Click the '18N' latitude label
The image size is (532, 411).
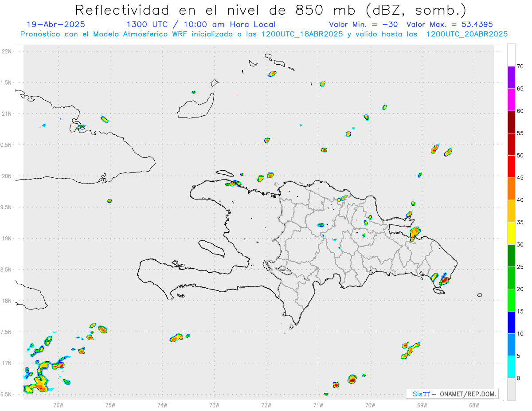click(8, 301)
